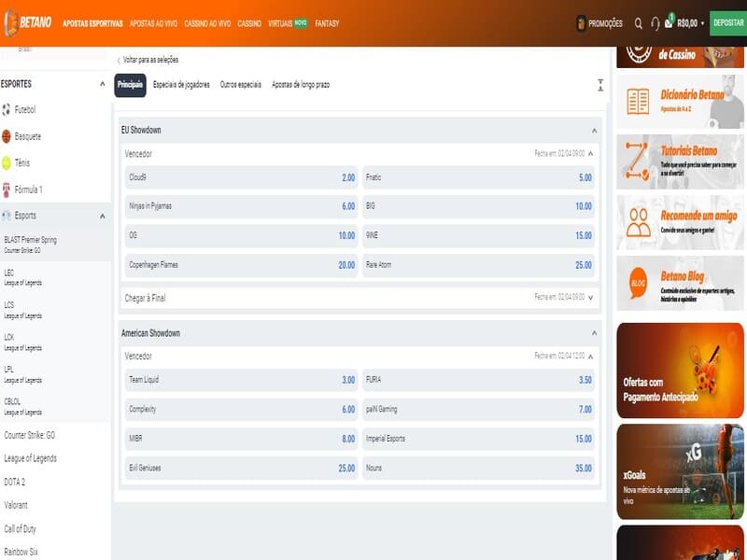Image resolution: width=747 pixels, height=560 pixels.
Task: Open the R$0,00 balance dropdown
Action: (x=690, y=22)
